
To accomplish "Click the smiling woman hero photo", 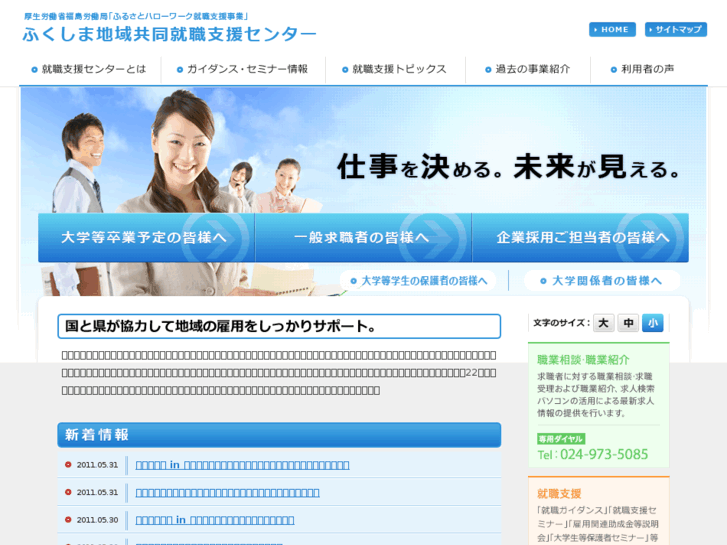I will (183, 151).
